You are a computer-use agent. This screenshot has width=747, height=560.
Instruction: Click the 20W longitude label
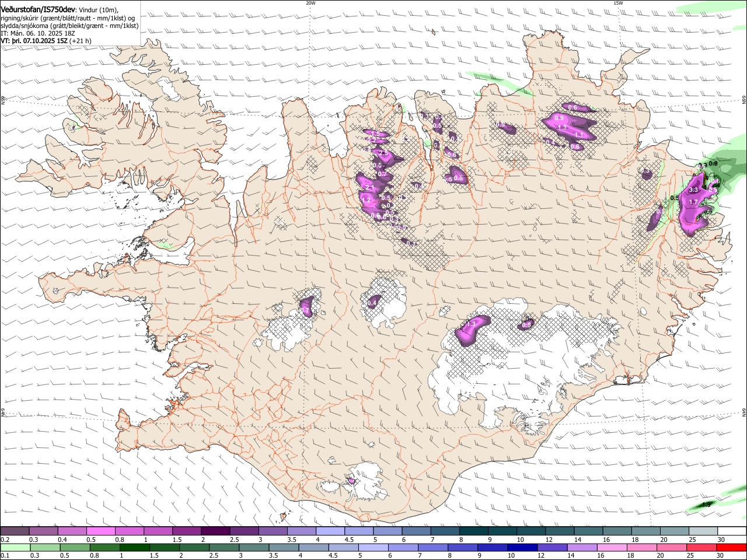(x=311, y=3)
